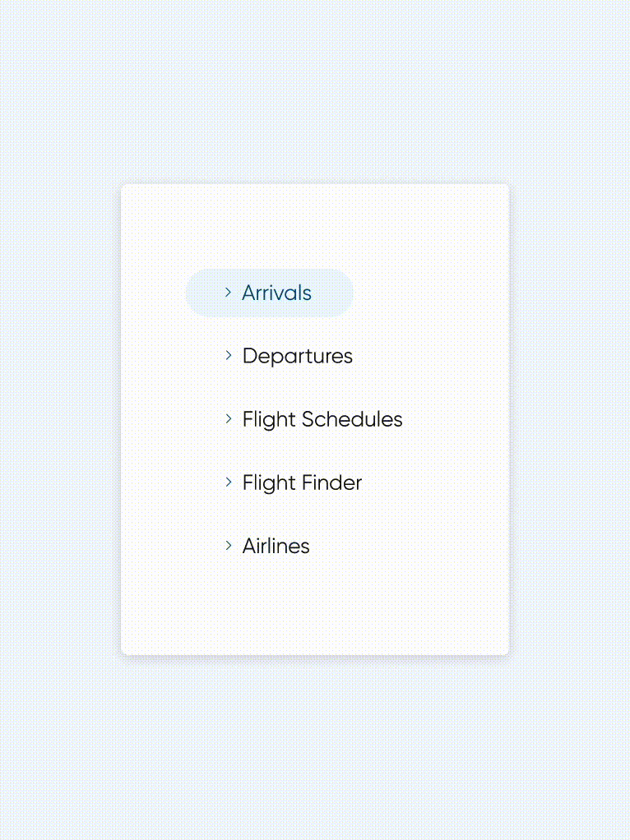The height and width of the screenshot is (840, 630).
Task: Open the Departures menu item
Action: click(x=297, y=357)
